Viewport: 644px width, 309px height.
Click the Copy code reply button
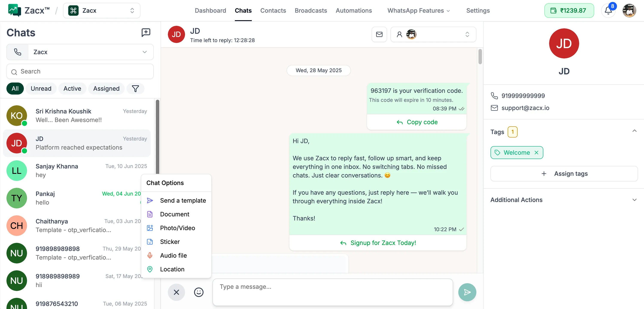coord(417,122)
